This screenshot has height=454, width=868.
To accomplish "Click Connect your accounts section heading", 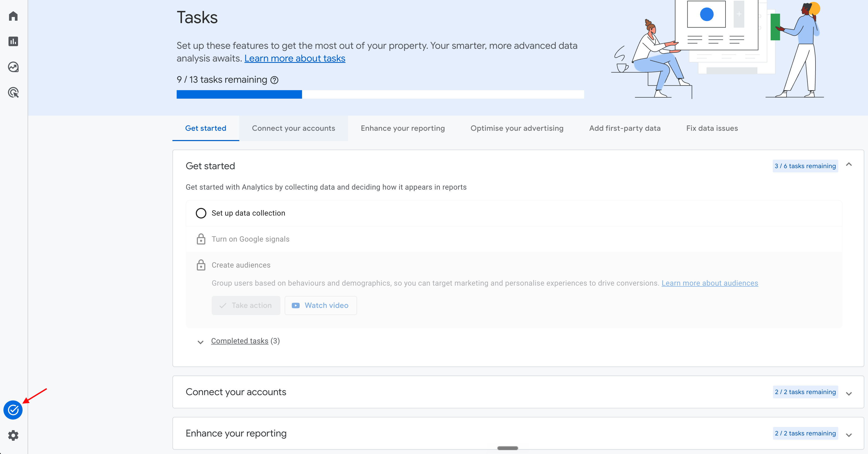I will [236, 392].
